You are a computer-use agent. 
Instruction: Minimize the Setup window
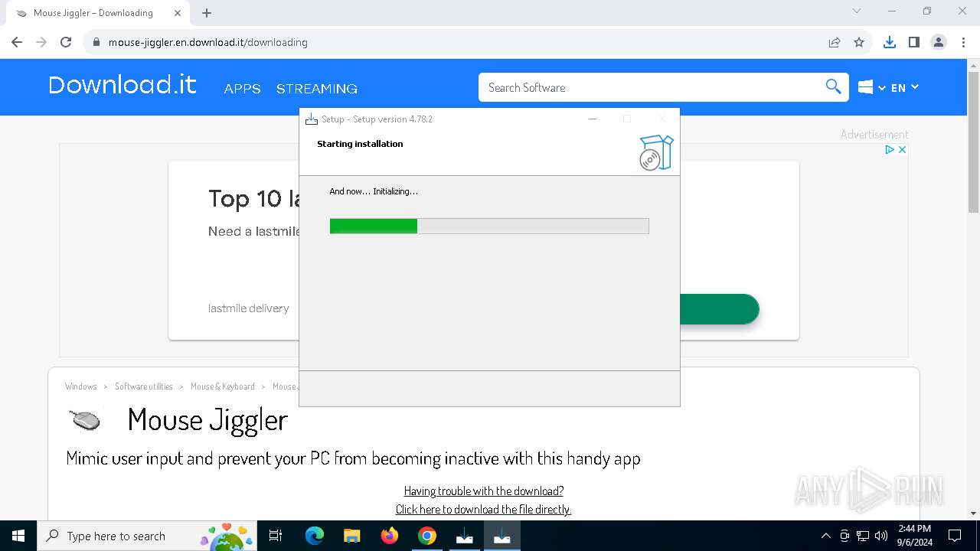[593, 119]
